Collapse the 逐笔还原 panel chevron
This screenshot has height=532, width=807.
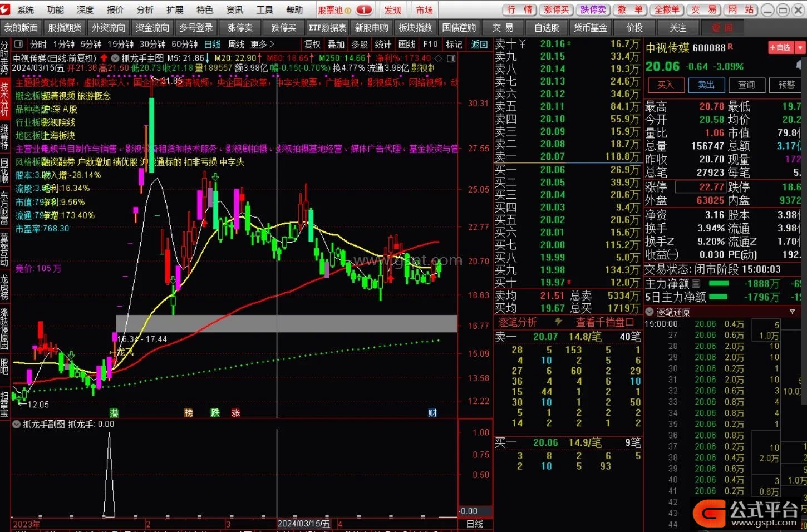coord(649,312)
